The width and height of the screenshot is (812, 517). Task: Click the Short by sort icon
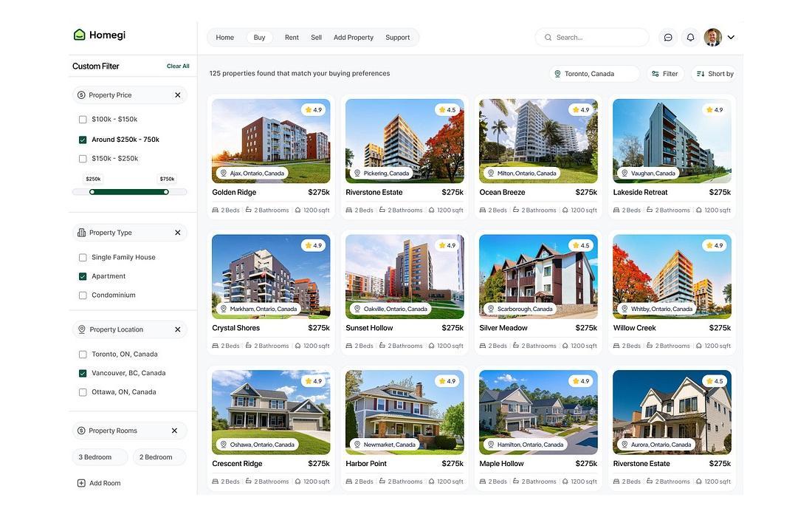coord(701,74)
